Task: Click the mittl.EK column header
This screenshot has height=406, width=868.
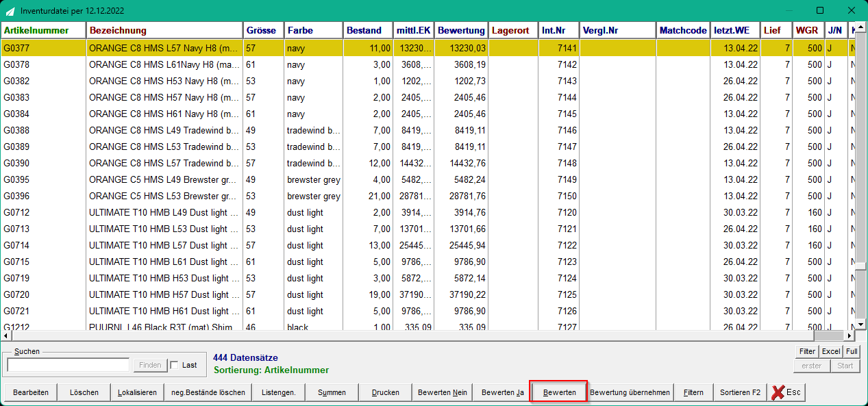Action: pyautogui.click(x=414, y=31)
